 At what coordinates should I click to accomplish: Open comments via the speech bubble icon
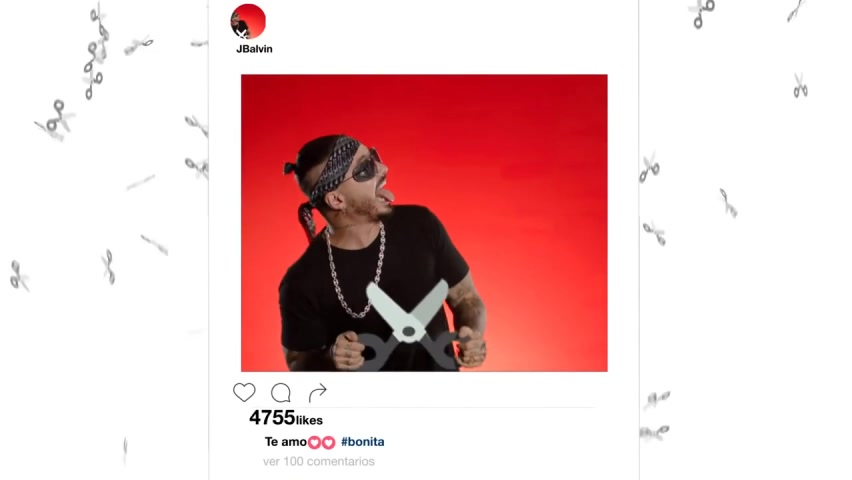tap(281, 392)
